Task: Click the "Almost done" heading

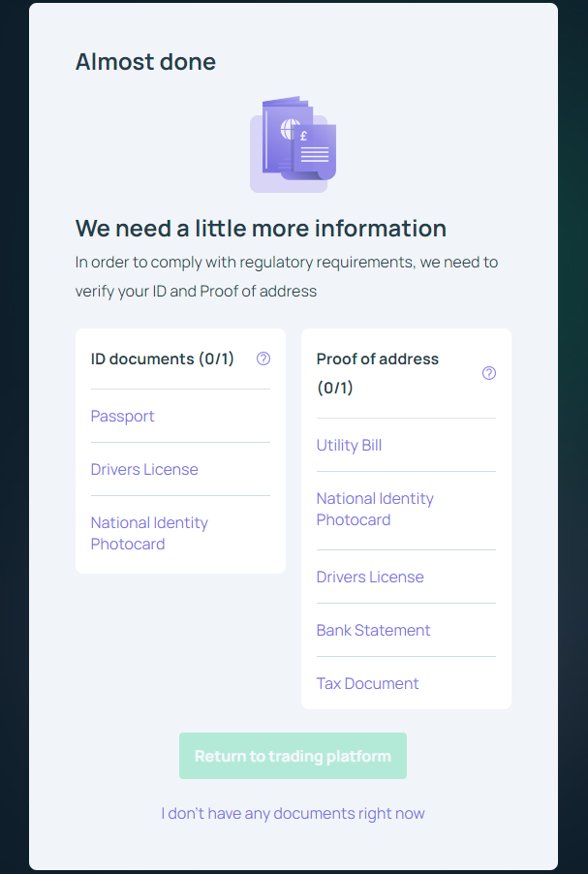Action: coord(145,62)
